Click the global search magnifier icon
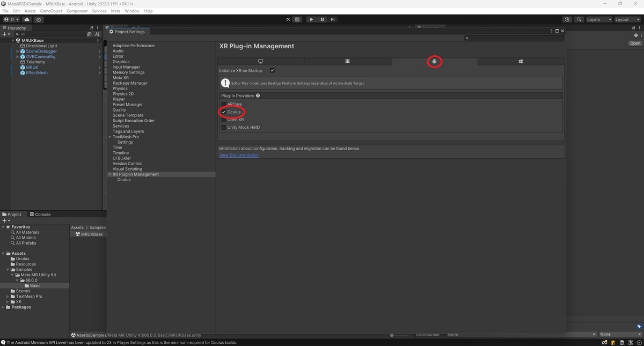The image size is (644, 346). point(579,19)
